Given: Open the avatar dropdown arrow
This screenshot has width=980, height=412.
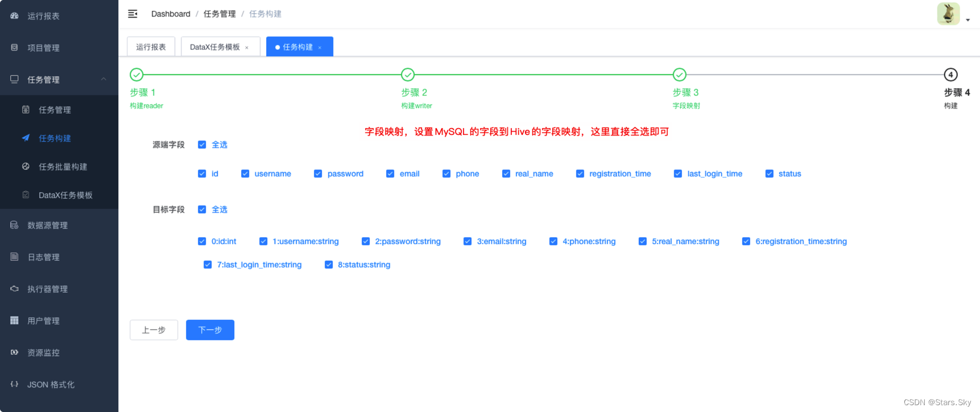Looking at the screenshot, I should tap(968, 20).
